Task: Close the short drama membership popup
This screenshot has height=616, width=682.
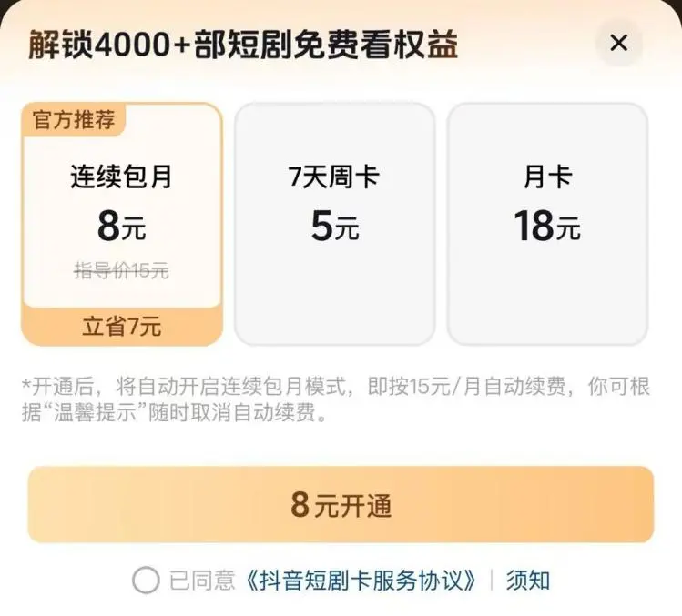Action: pos(618,43)
